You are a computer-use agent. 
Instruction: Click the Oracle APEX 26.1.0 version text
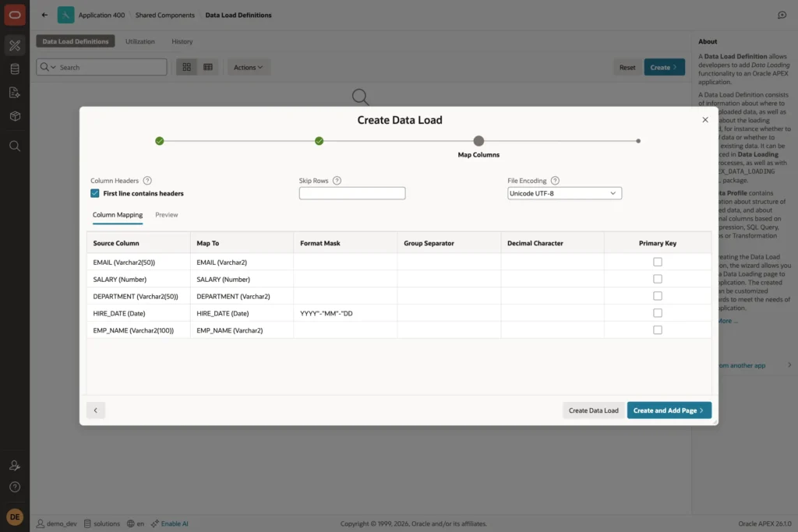pyautogui.click(x=764, y=523)
